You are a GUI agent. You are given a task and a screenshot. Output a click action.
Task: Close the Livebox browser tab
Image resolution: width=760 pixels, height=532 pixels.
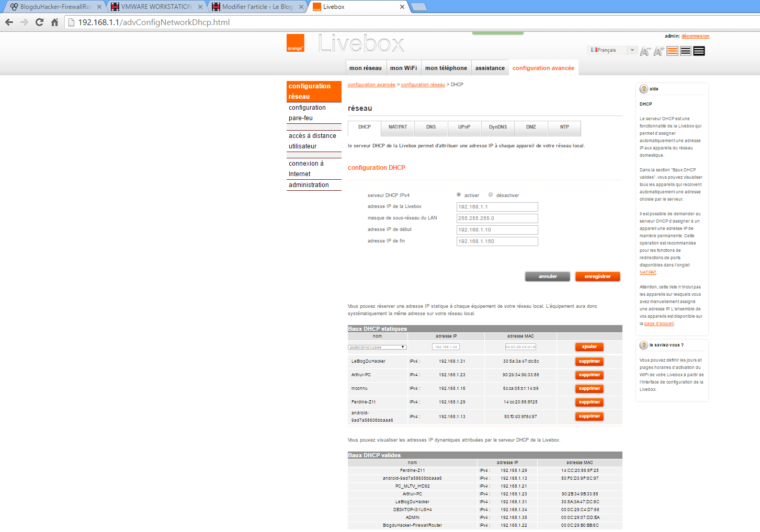click(402, 7)
